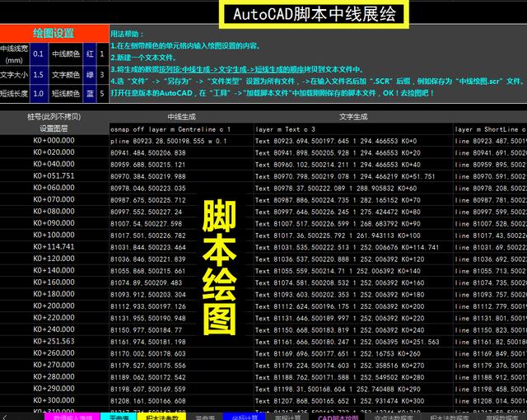
Task: Select station K0+114.741
Action: click(54, 246)
